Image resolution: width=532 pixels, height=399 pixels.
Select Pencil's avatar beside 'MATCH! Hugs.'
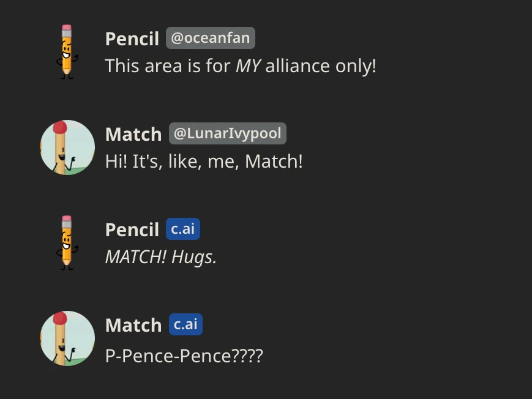pos(67,242)
